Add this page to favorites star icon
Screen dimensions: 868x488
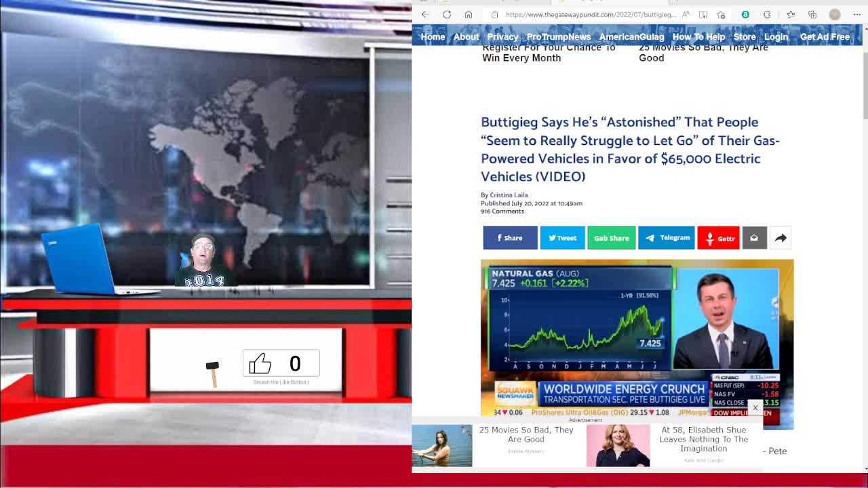(721, 14)
